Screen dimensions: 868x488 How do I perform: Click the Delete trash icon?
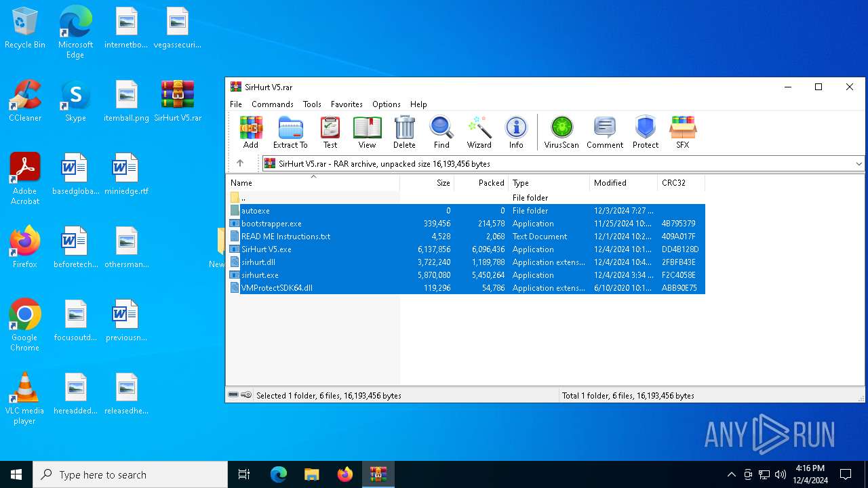tap(404, 132)
